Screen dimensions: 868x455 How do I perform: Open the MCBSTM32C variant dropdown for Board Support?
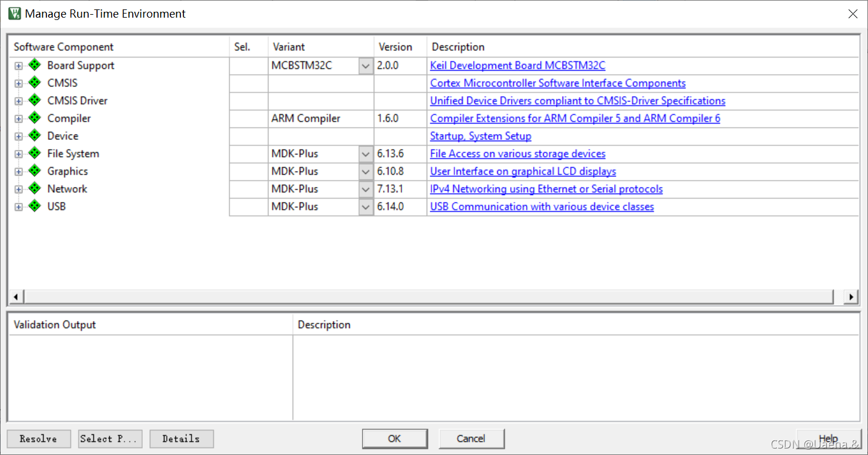[366, 66]
